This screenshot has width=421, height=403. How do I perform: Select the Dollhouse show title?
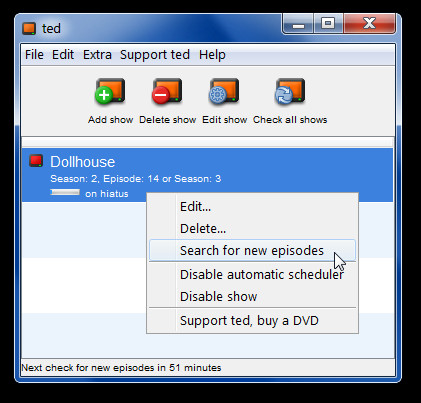[83, 162]
